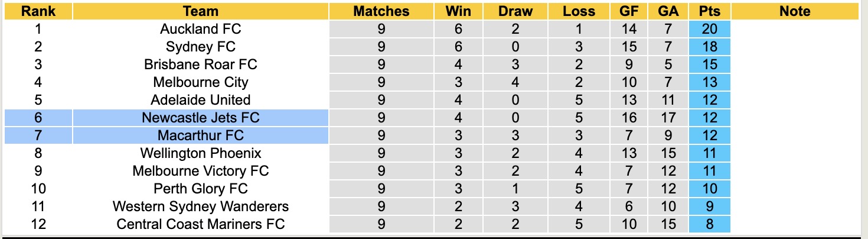Click the GF column header
Image resolution: width=868 pixels, height=239 pixels.
click(629, 11)
